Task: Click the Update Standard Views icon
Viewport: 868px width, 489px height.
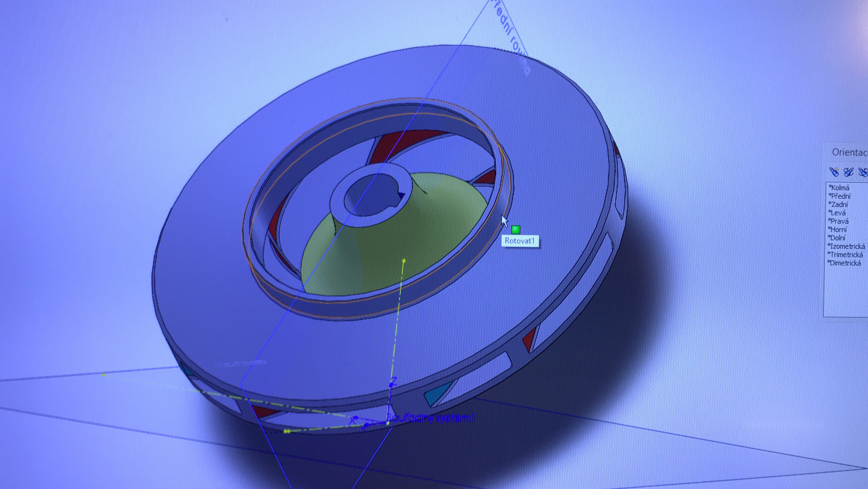Action: click(x=848, y=172)
